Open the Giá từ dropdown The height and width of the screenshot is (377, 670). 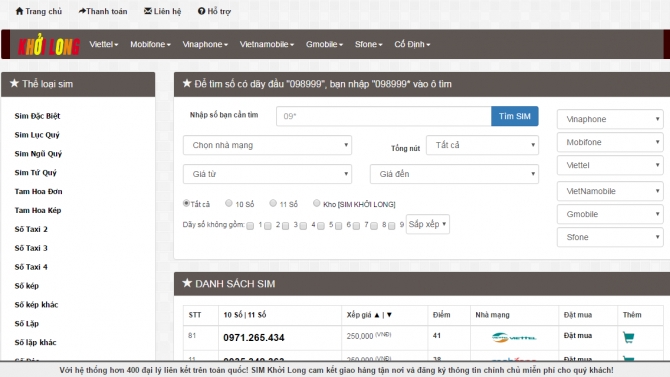pos(267,174)
